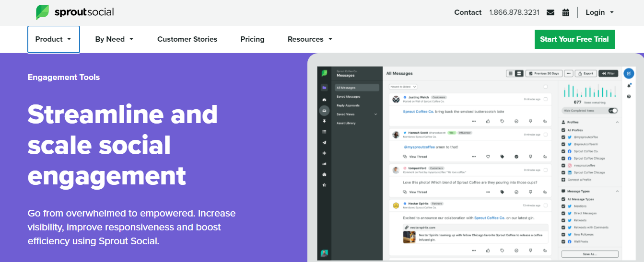Open the By Need dropdown
This screenshot has width=644, height=262.
[114, 39]
